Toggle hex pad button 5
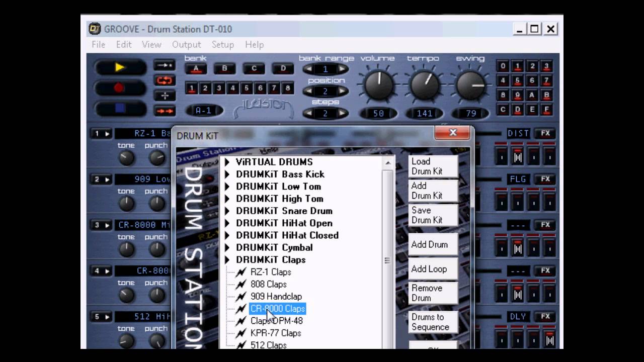Viewport: 644px width, 362px height. pos(517,80)
